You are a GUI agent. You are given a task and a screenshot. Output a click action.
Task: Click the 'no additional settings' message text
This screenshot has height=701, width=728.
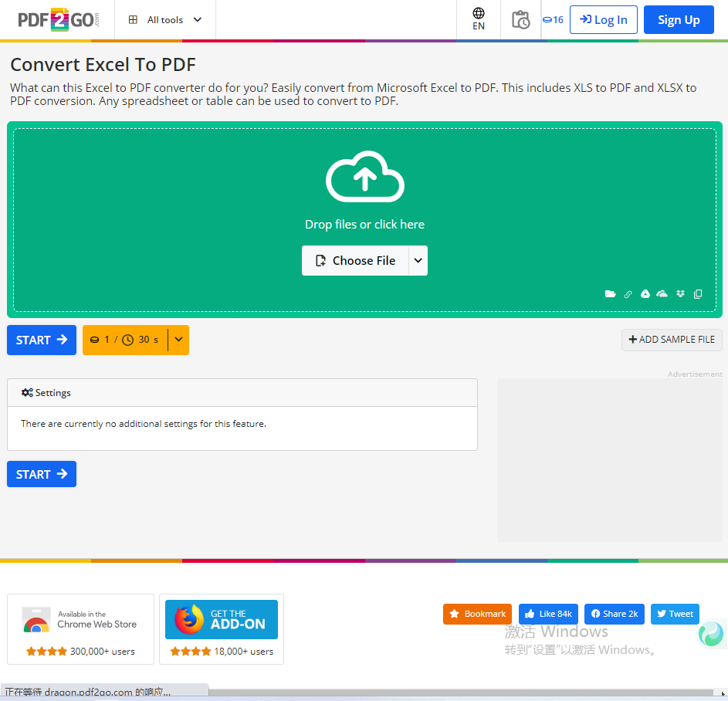click(x=144, y=423)
